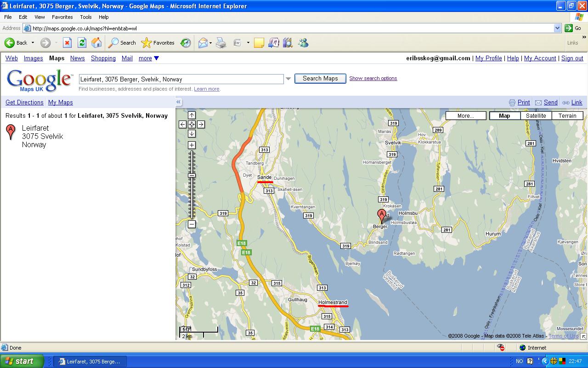Open the Search pane from the toolbar
Image resolution: width=588 pixels, height=368 pixels.
pos(122,43)
